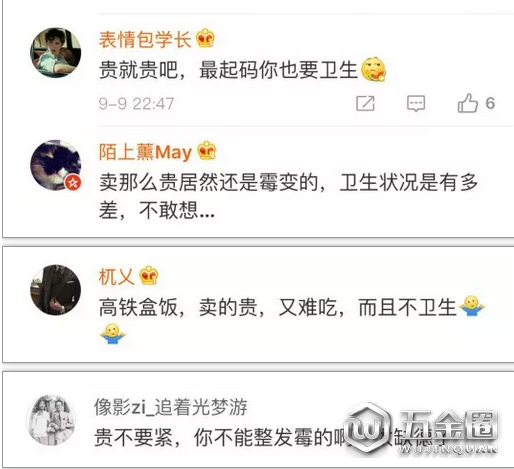Open username link 杌乂
The image size is (514, 469).
point(116,277)
